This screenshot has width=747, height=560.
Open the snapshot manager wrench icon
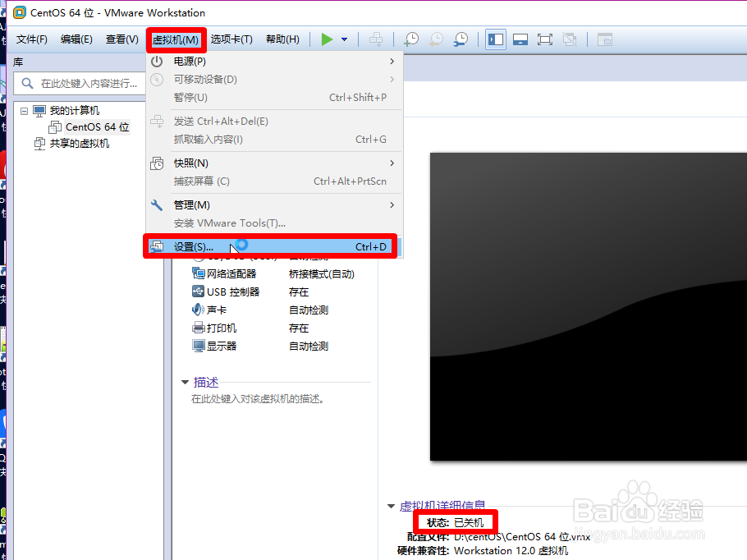[x=461, y=39]
